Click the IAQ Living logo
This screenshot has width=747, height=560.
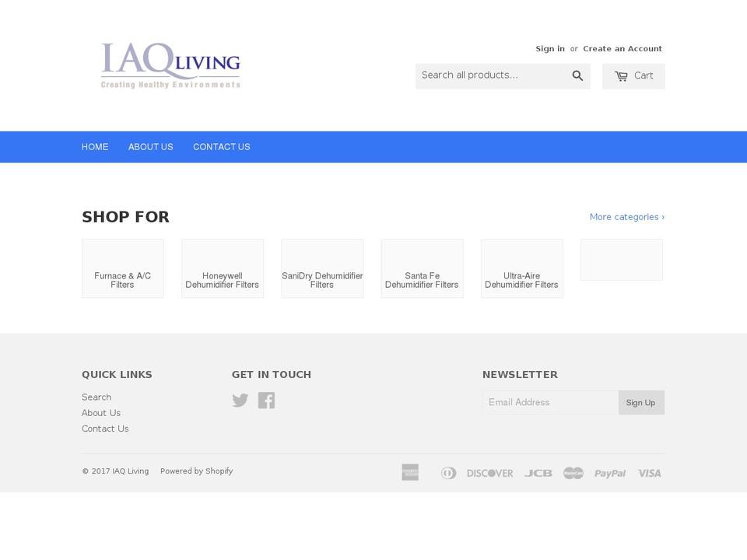pos(170,65)
